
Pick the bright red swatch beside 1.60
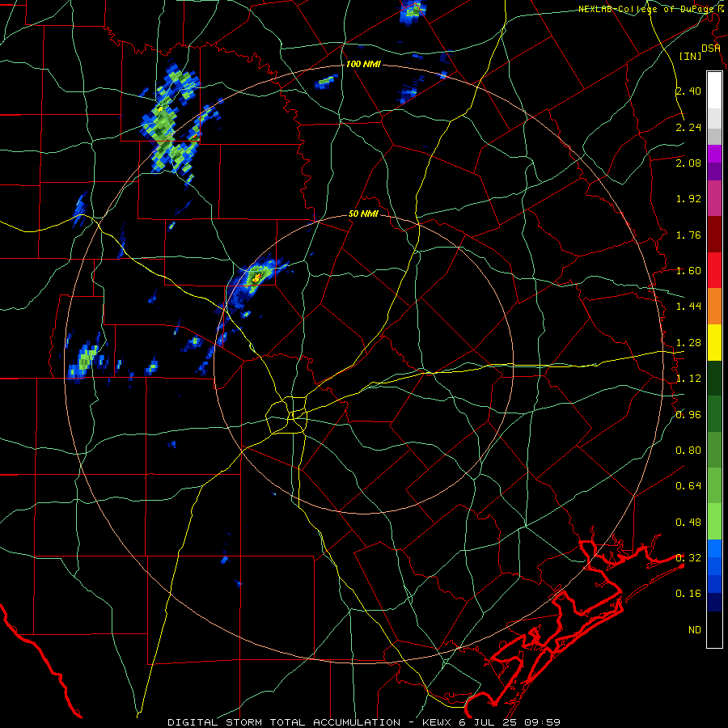tap(714, 271)
